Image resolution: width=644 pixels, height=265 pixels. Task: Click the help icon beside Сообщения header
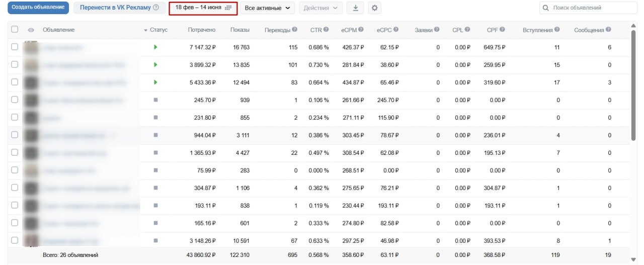pos(609,30)
